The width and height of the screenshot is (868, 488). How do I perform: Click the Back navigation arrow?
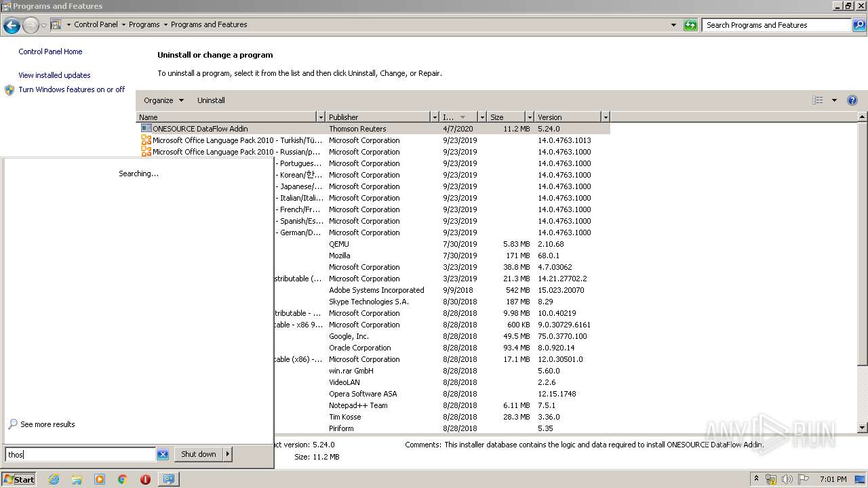tap(12, 26)
